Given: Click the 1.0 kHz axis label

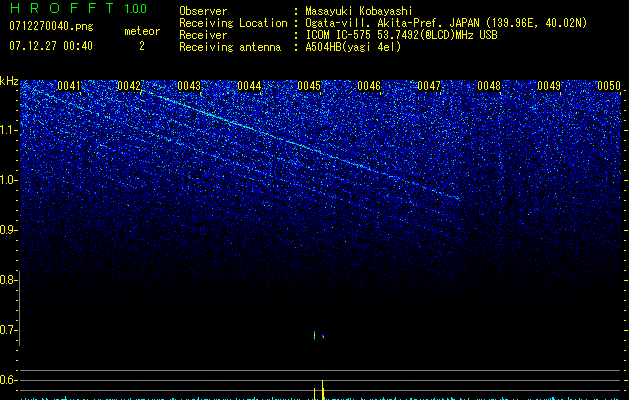Looking at the screenshot, I should click(8, 180).
